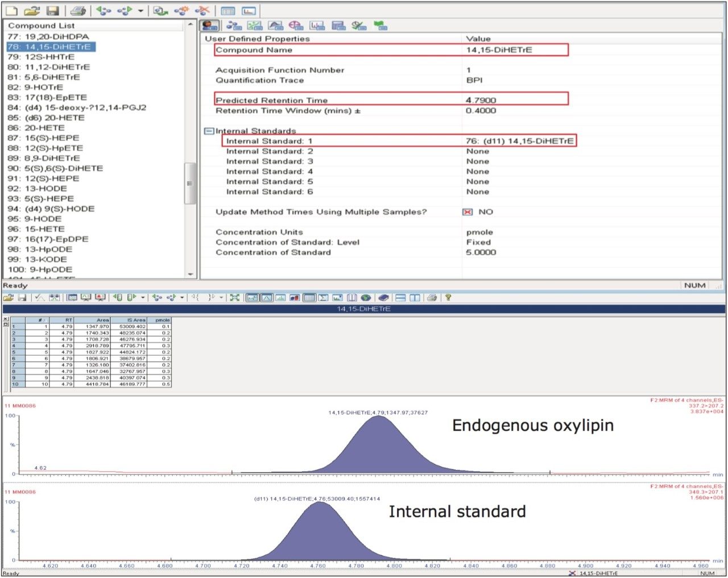The width and height of the screenshot is (728, 578).
Task: Open dropdown arrow beside top toolbar molecule icons
Action: (140, 11)
